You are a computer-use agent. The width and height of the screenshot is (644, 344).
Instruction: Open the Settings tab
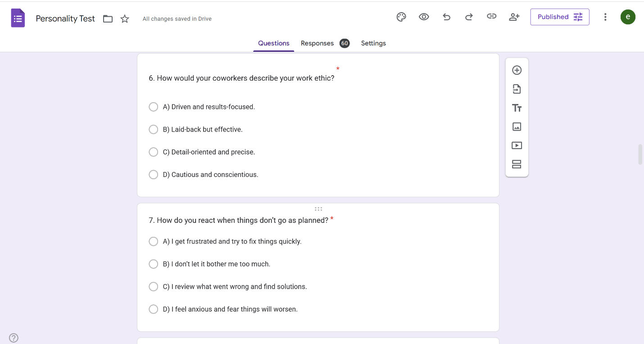pos(373,43)
